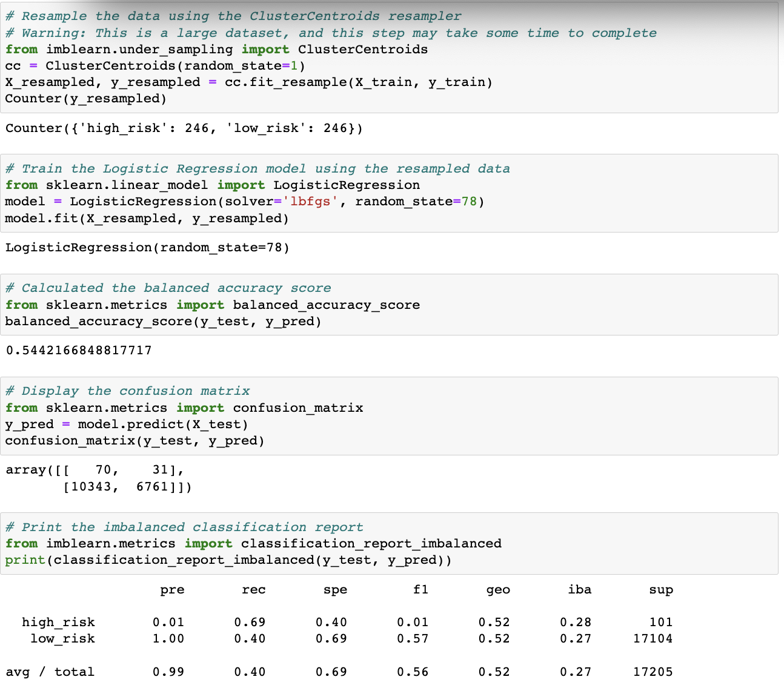
Task: Click the comment 'Calculated the balanced accuracy score'
Action: coord(168,288)
